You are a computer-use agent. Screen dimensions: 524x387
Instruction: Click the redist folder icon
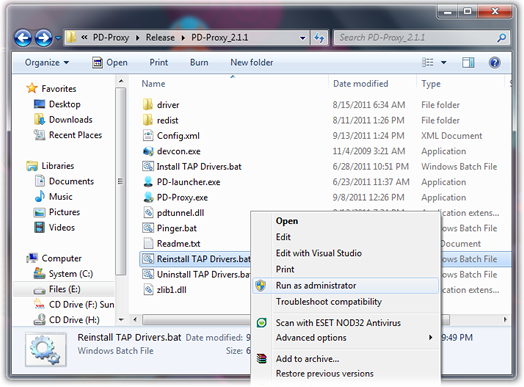point(148,120)
